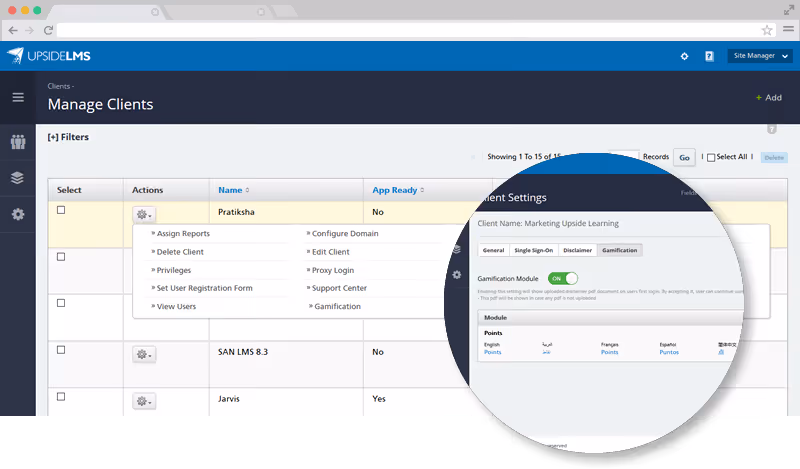Viewport: 800px width, 469px height.
Task: Expand the [+] Filters section
Action: (x=68, y=137)
